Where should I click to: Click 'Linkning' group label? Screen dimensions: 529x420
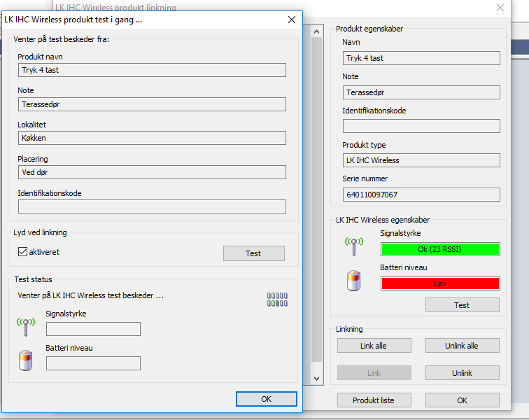tap(349, 329)
